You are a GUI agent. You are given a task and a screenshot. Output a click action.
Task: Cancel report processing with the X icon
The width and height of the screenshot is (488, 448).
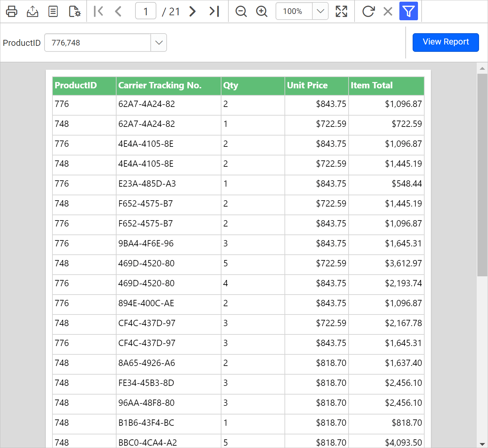[387, 11]
